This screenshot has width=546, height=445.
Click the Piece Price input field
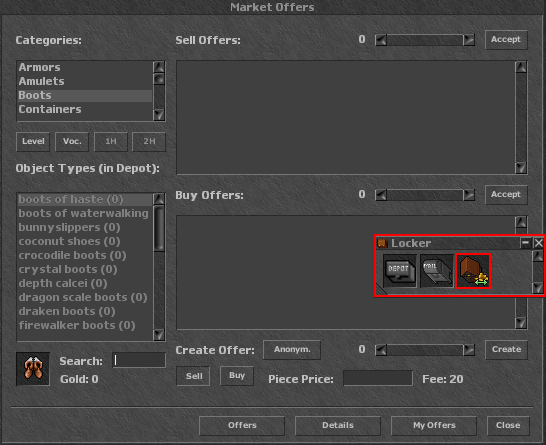378,378
